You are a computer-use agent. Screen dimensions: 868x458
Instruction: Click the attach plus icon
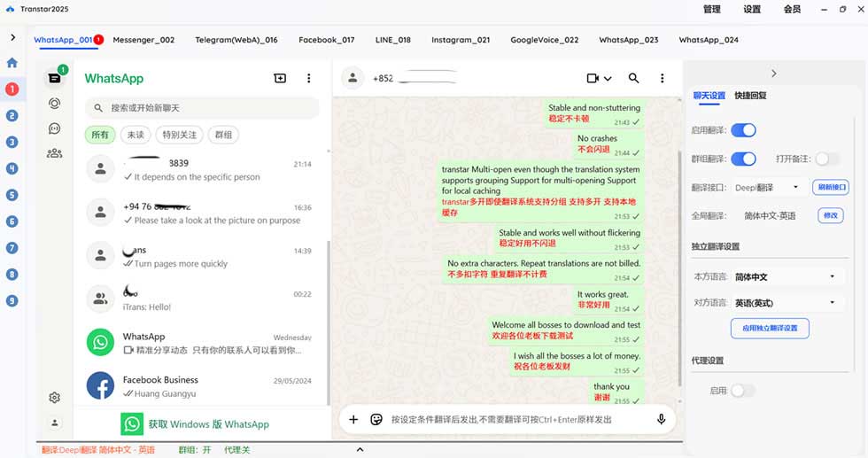(x=353, y=419)
